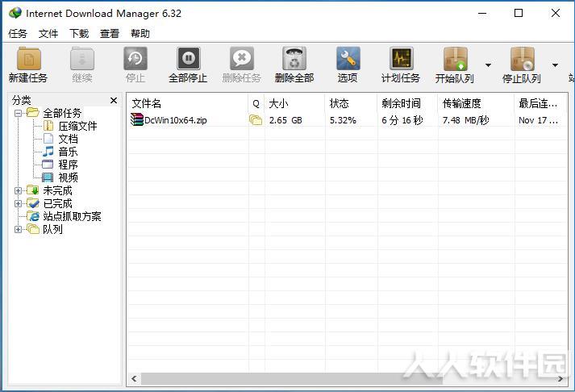The width and height of the screenshot is (575, 392).
Task: Click the horizontal scrollbar thumb
Action: 292,379
